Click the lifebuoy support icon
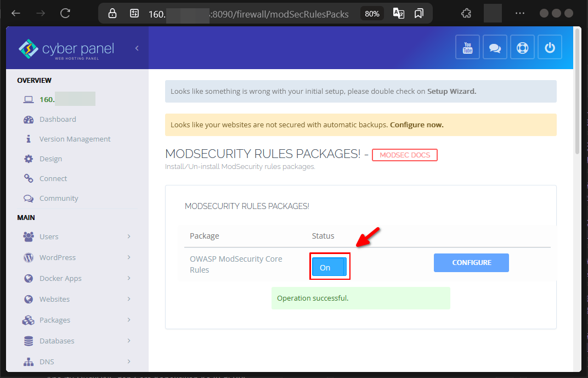The image size is (588, 378). (x=522, y=47)
